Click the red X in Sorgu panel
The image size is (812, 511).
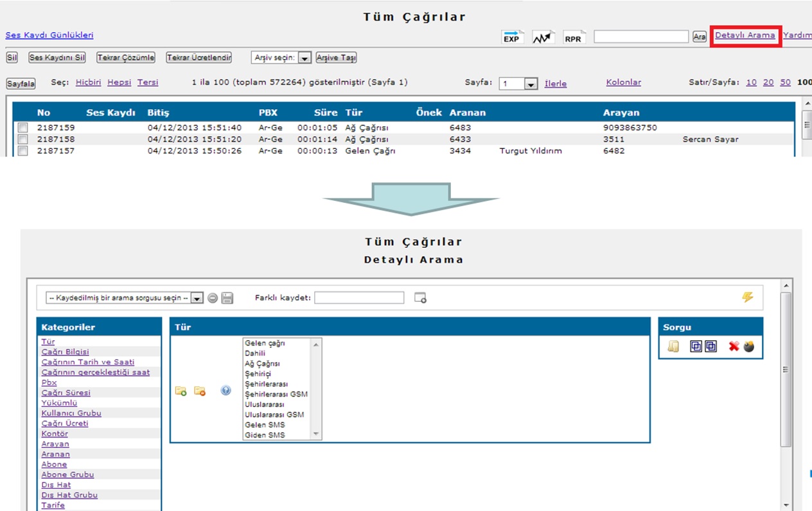point(734,347)
